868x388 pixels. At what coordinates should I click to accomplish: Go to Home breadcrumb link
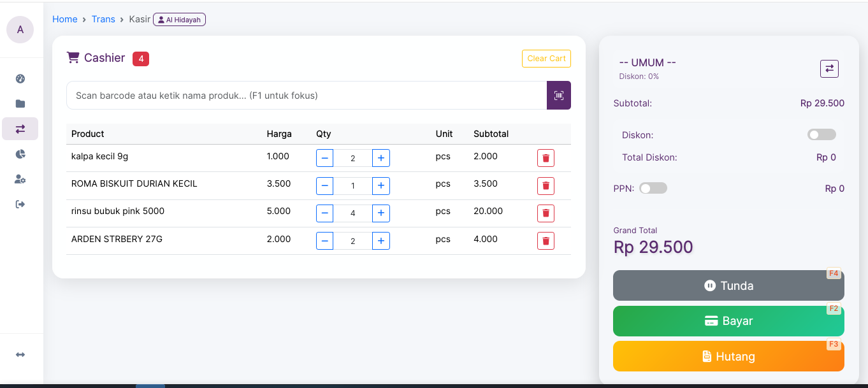[x=65, y=19]
